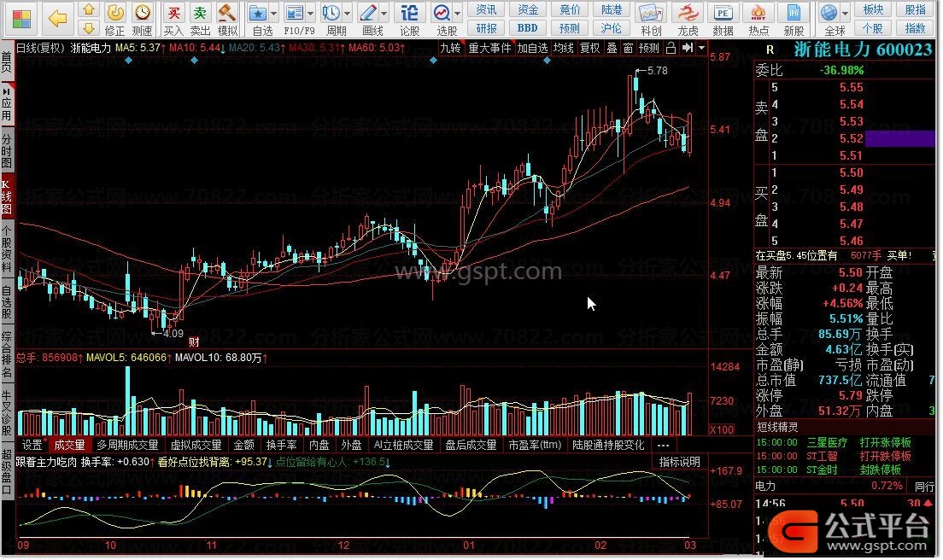Screen dimensions: 943x560
Task: Open 综合排名 in left sidebar
Action: coord(7,354)
